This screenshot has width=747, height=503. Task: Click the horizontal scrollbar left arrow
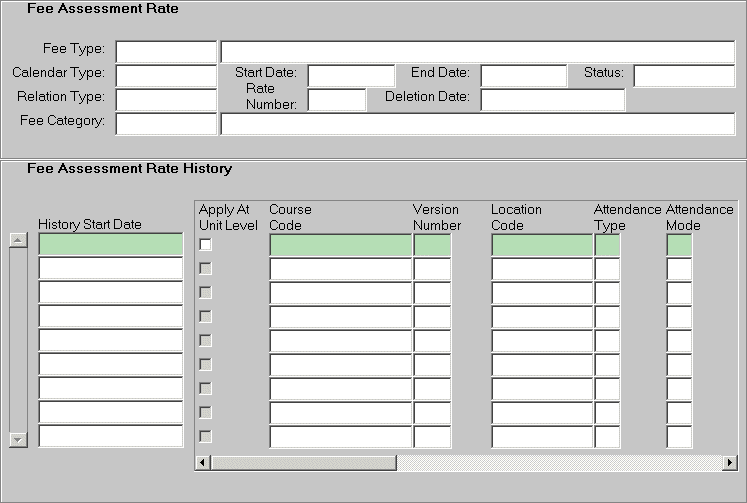tap(203, 463)
